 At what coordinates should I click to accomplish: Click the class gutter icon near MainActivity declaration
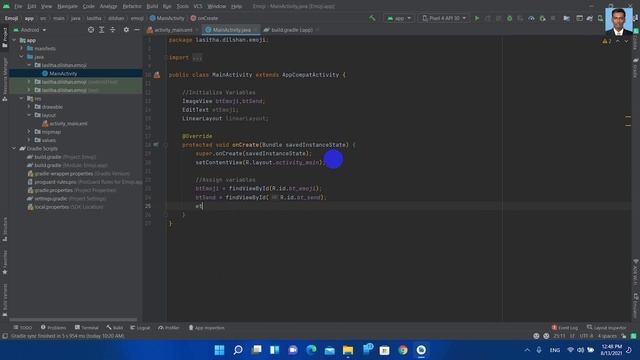point(157,75)
